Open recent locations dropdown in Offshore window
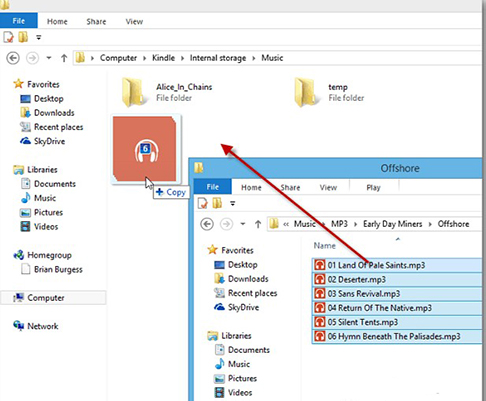486x401 pixels. point(243,224)
